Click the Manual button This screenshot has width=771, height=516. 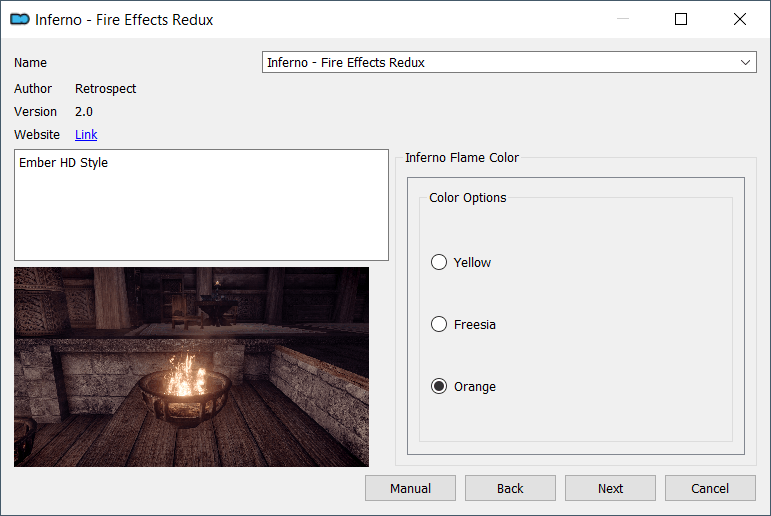[410, 488]
